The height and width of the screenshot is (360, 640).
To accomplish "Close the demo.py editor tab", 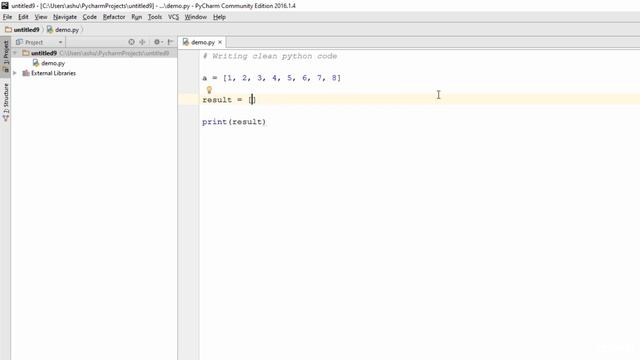I will coord(220,42).
